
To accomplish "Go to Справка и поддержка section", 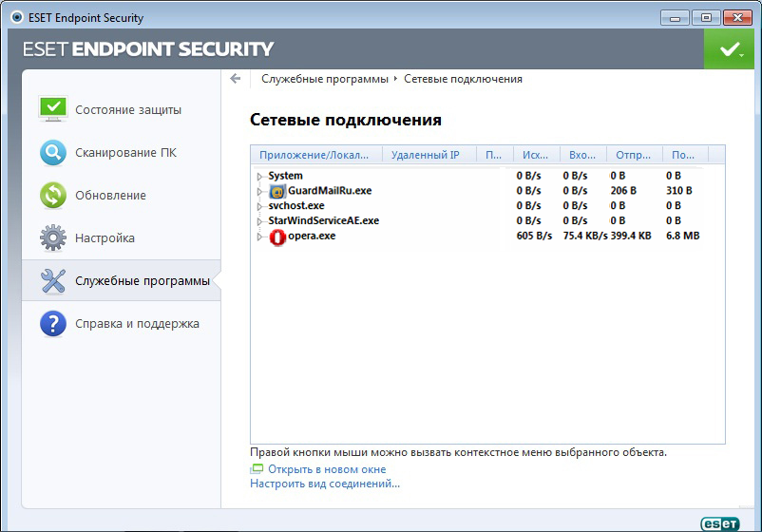I will click(x=137, y=323).
